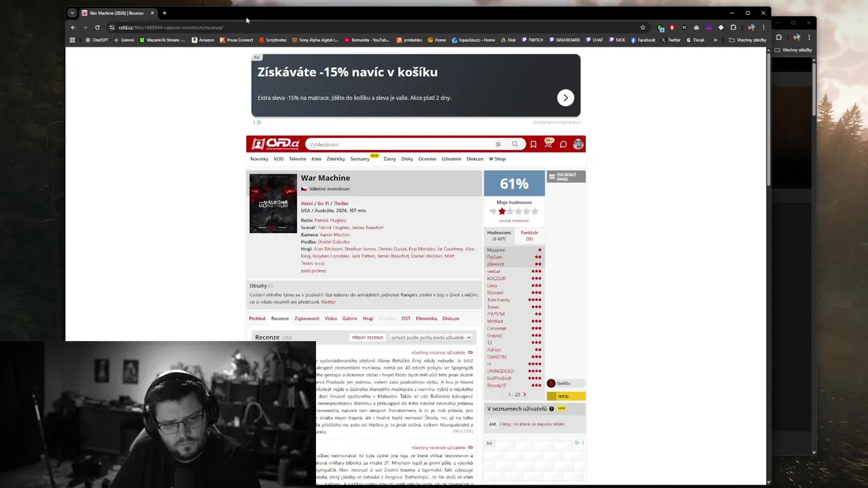Open the Žebříčky menu item
This screenshot has height=488, width=868.
tap(336, 159)
